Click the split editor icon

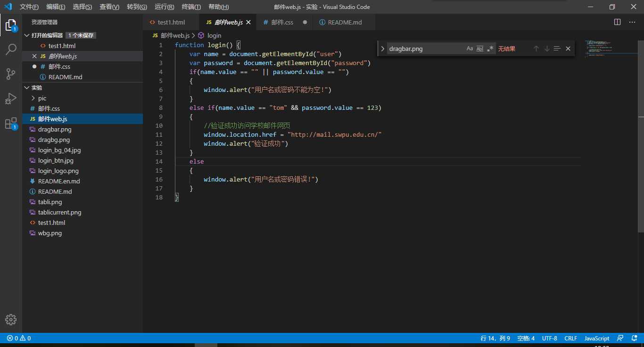point(618,22)
